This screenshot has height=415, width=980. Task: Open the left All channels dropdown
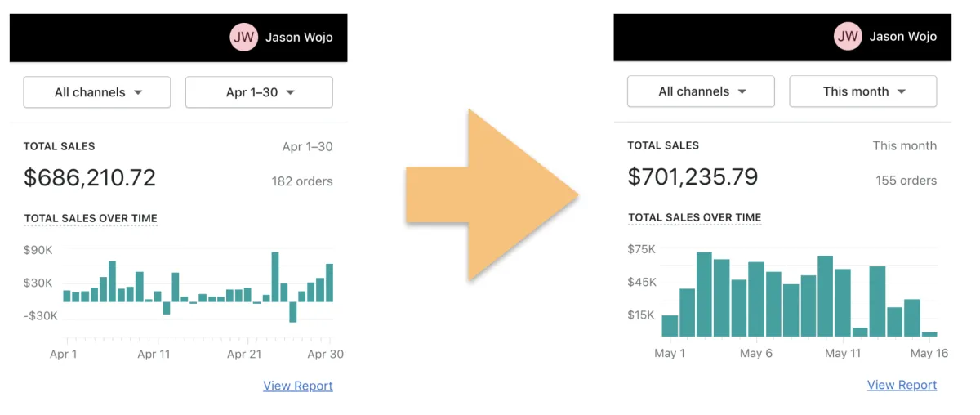(x=97, y=92)
